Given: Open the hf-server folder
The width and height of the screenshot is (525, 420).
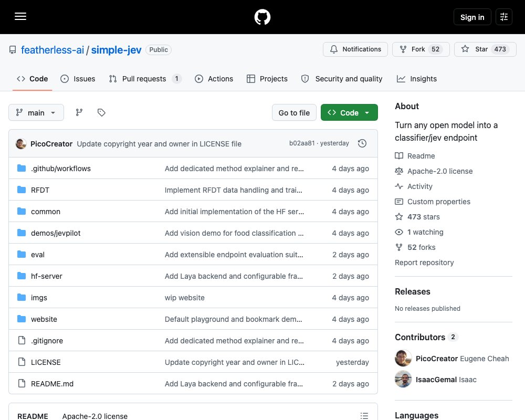Looking at the screenshot, I should tap(47, 276).
